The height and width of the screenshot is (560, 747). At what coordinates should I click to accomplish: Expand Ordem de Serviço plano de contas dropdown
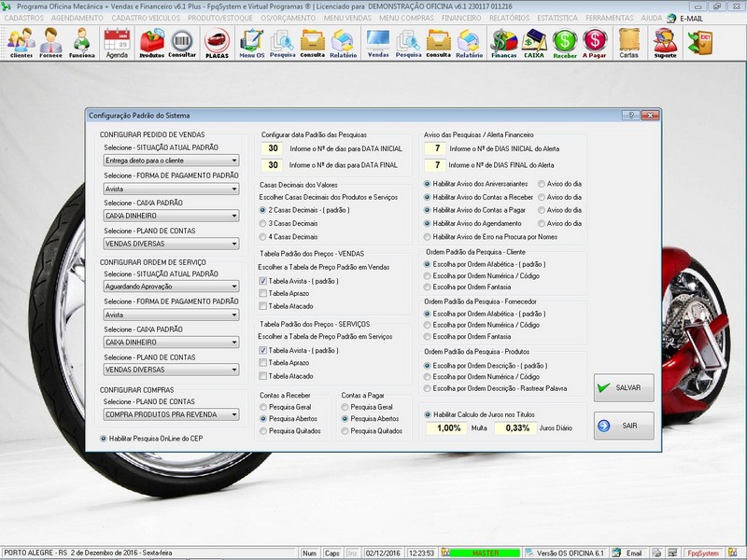[234, 370]
